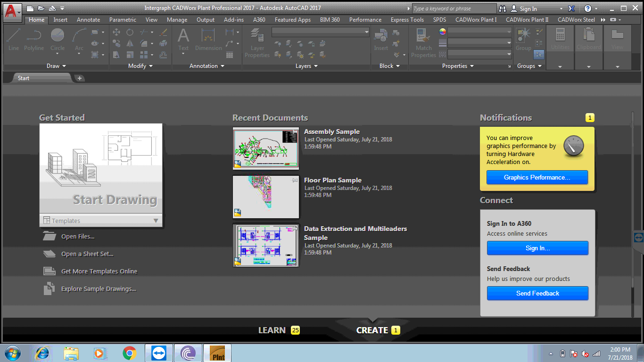
Task: Open the Insert ribbon tab
Action: [x=60, y=20]
